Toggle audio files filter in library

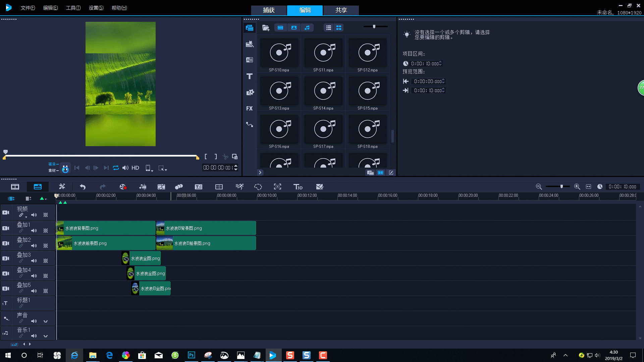[x=307, y=27]
